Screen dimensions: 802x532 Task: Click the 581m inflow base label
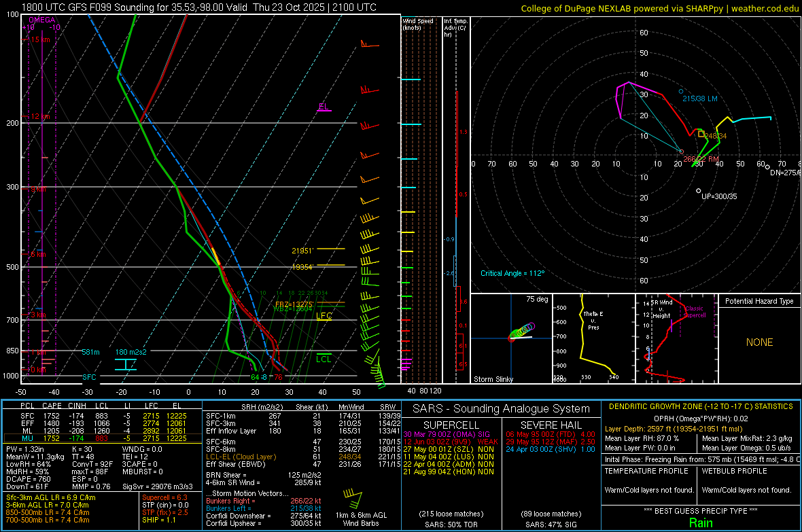click(91, 352)
